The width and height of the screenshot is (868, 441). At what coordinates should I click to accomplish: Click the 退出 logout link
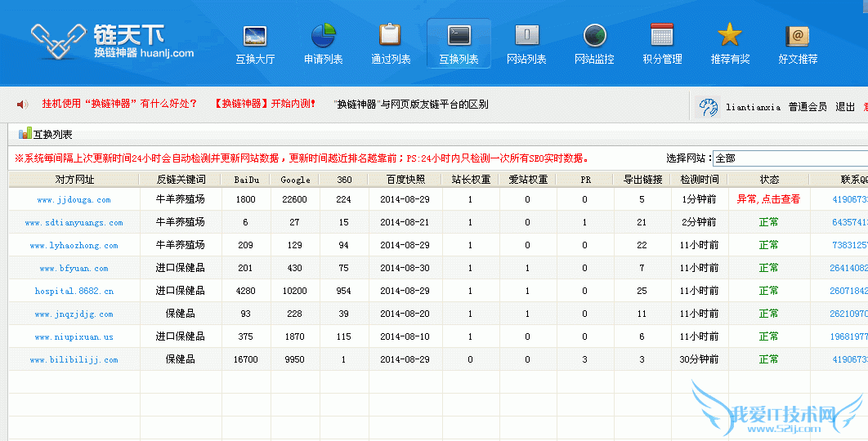[x=845, y=107]
